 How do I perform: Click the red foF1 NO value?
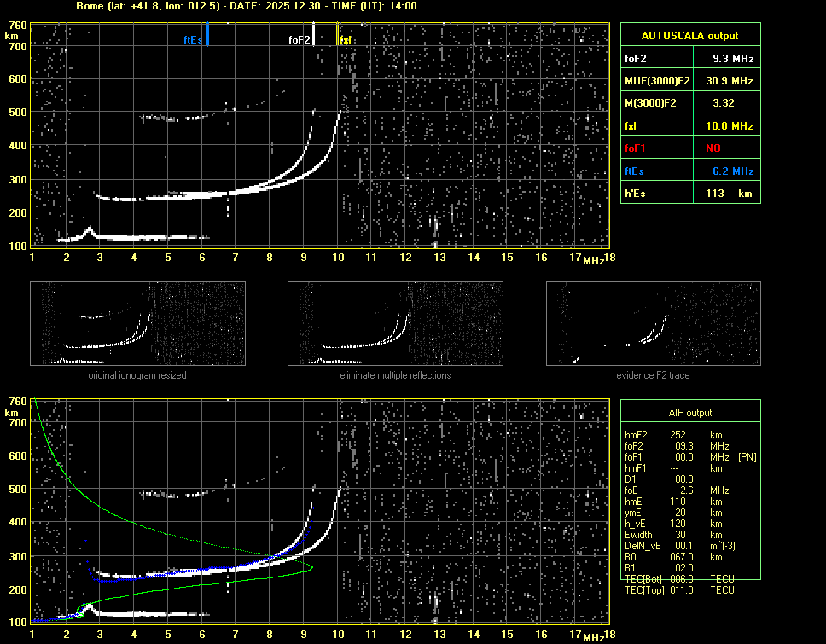(x=713, y=148)
